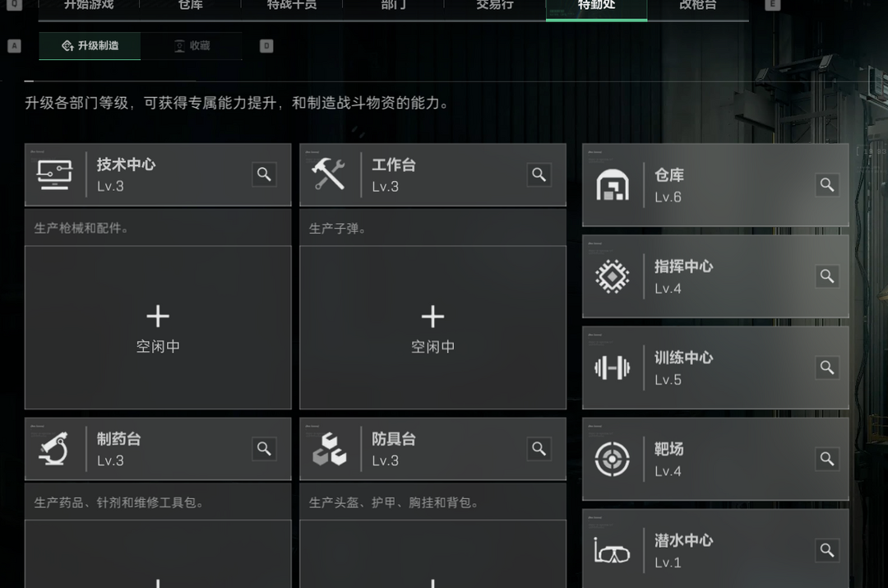Click the 工作台 hammer and wrench icon
Viewport: 888px width, 588px height.
tap(329, 174)
